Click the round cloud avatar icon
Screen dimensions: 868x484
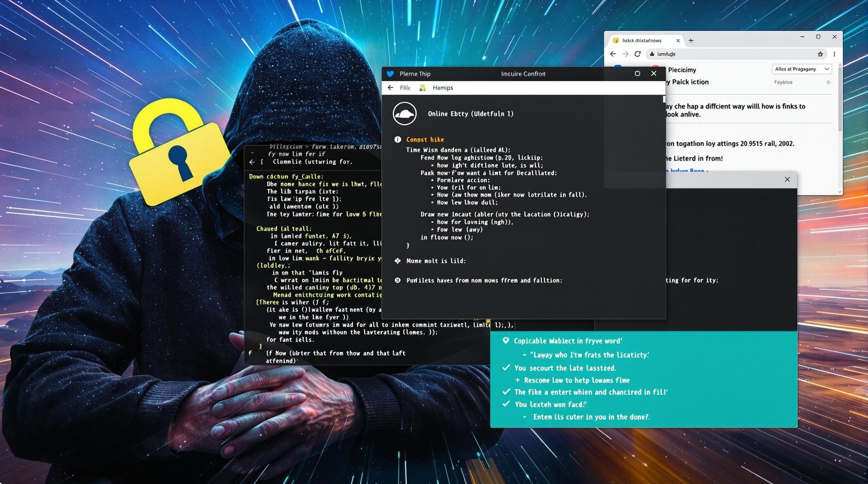[404, 114]
